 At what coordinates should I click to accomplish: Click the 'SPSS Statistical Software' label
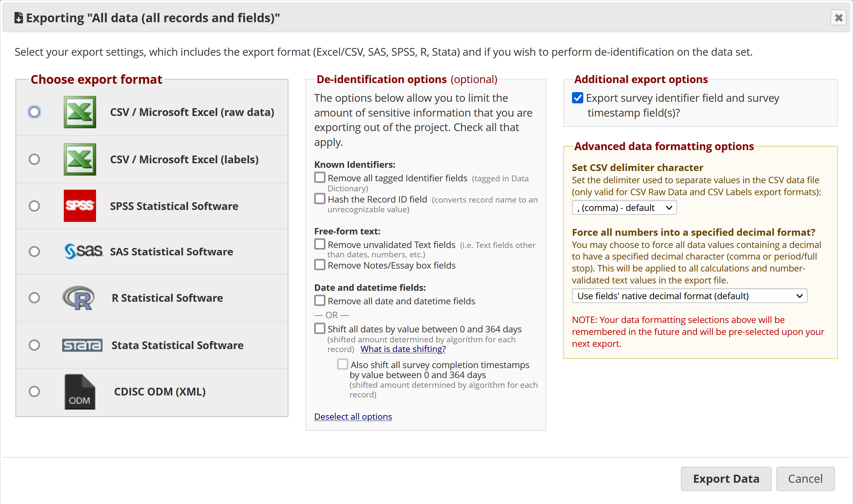[174, 206]
